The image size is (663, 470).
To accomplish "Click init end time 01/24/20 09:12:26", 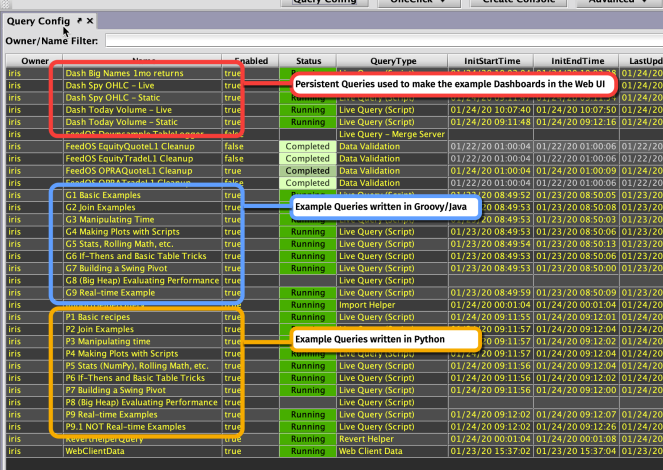I will point(577,428).
